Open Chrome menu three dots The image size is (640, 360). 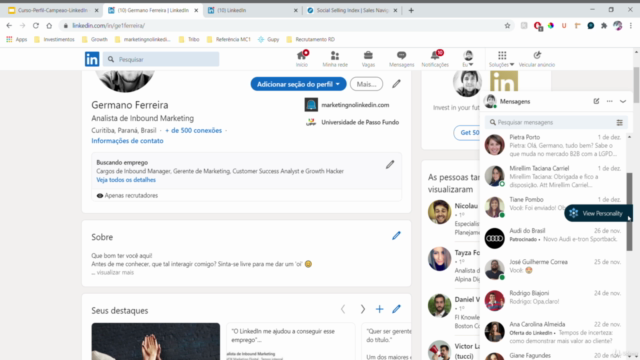click(631, 25)
